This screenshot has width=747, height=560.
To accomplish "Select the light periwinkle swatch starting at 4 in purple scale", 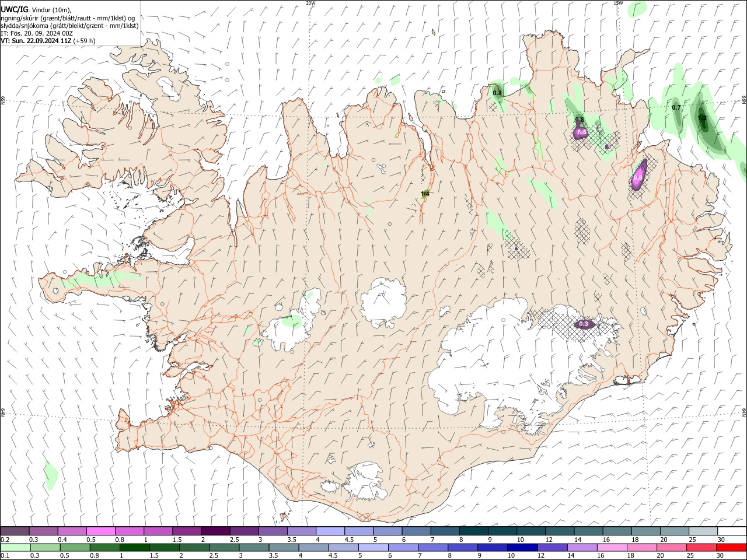I will [330, 531].
